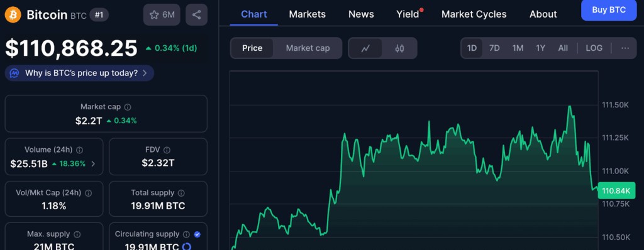The image size is (644, 250).
Task: Click the info icon beside Max. supply
Action: tap(77, 234)
